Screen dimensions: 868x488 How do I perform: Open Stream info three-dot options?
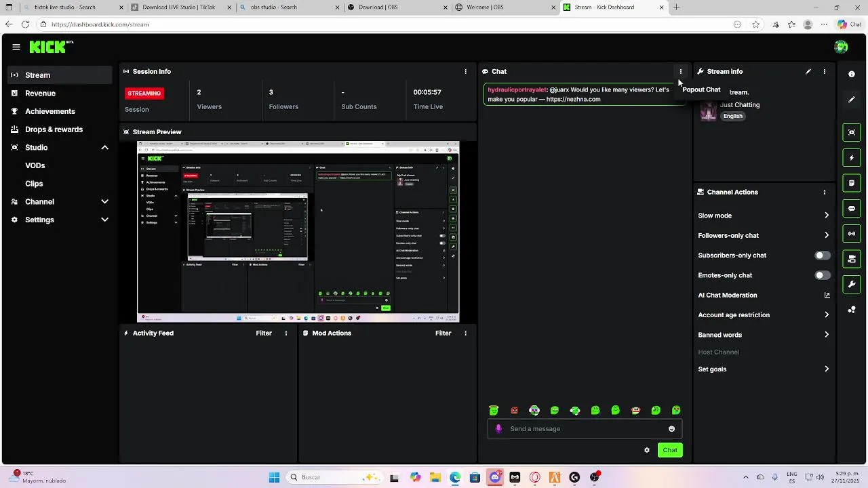click(x=825, y=71)
